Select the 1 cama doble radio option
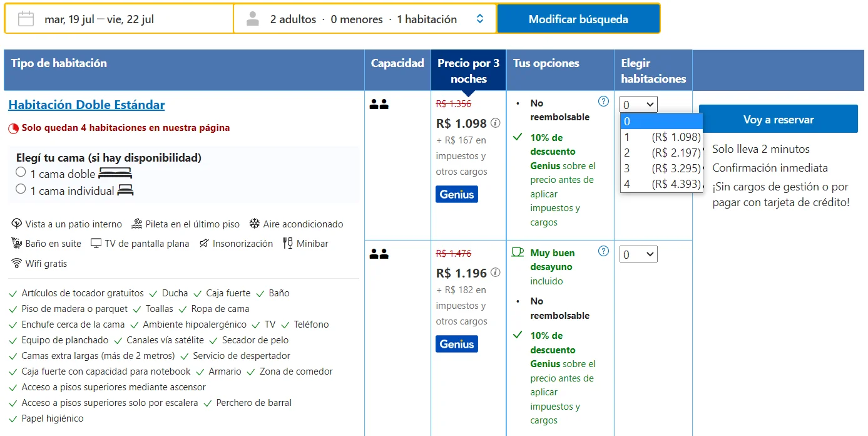The image size is (868, 436). point(21,172)
